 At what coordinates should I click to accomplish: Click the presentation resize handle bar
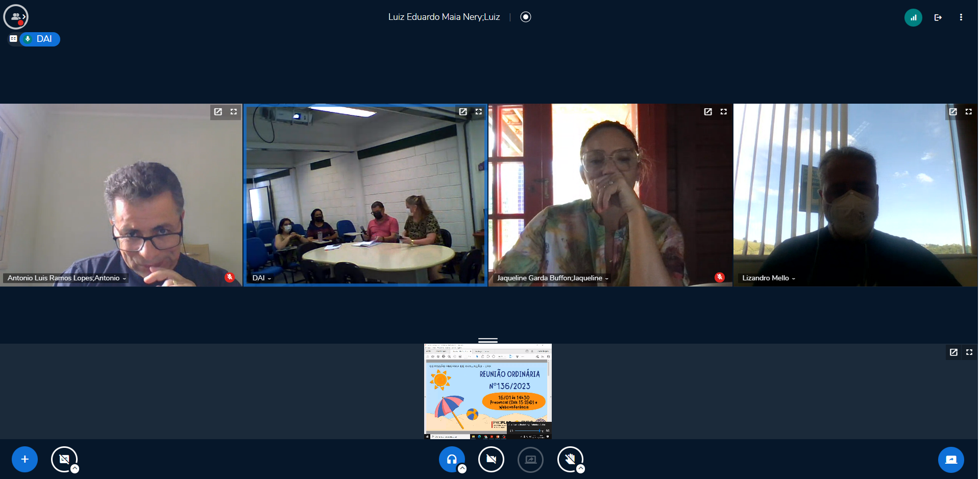(487, 340)
